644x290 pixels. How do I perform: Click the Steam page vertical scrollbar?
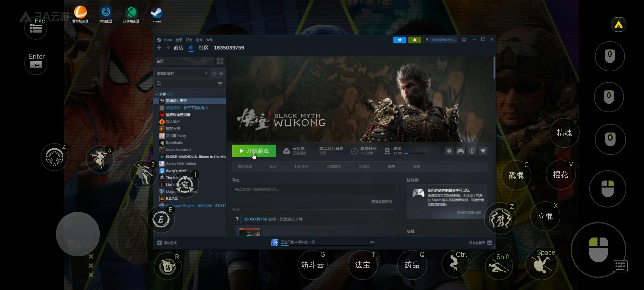pos(494,68)
